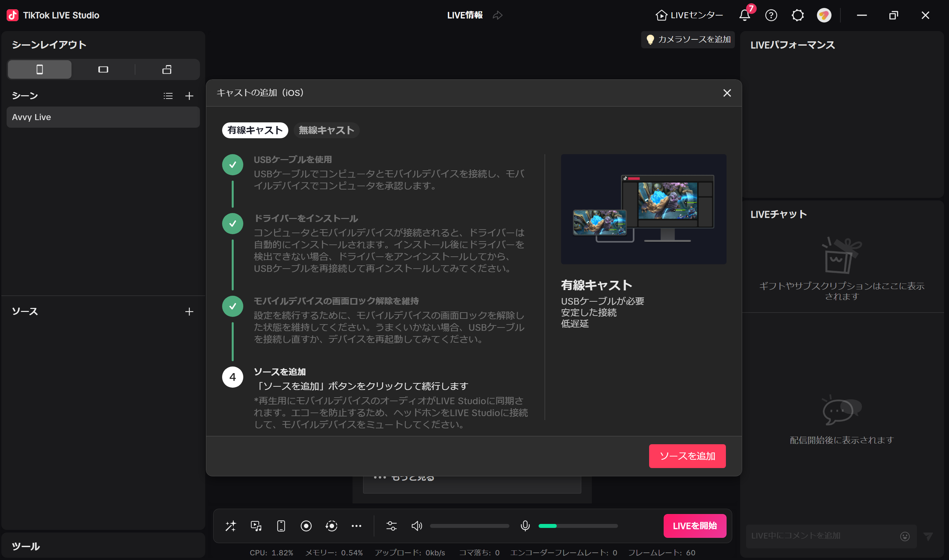Open the scene list menu icon

(168, 96)
